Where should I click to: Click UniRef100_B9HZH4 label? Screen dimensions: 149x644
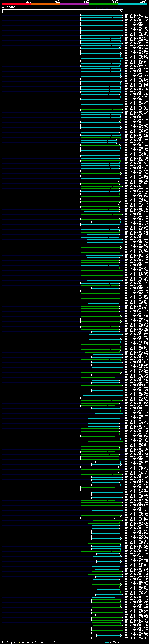click(136, 97)
